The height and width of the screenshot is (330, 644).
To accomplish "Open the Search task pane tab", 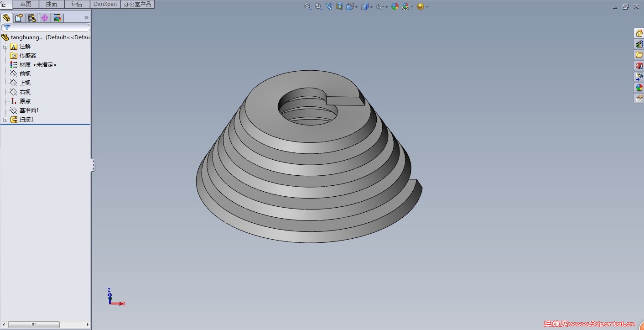I will pyautogui.click(x=639, y=66).
